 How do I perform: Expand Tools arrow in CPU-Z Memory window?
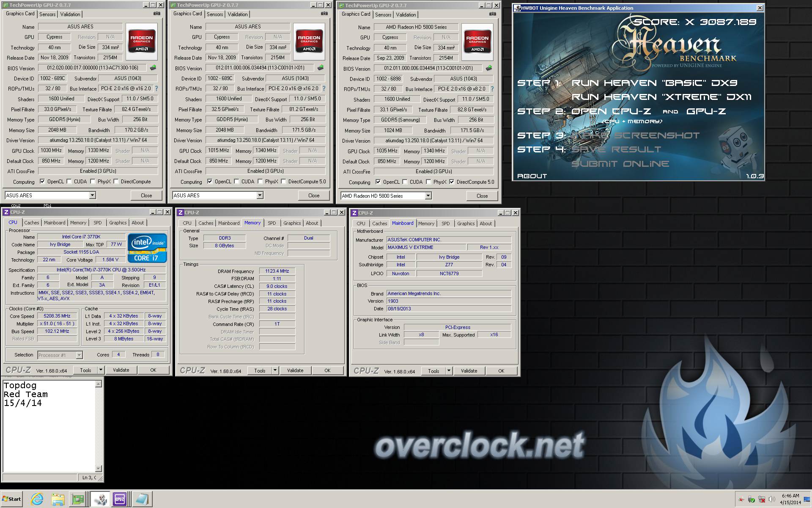tap(275, 370)
